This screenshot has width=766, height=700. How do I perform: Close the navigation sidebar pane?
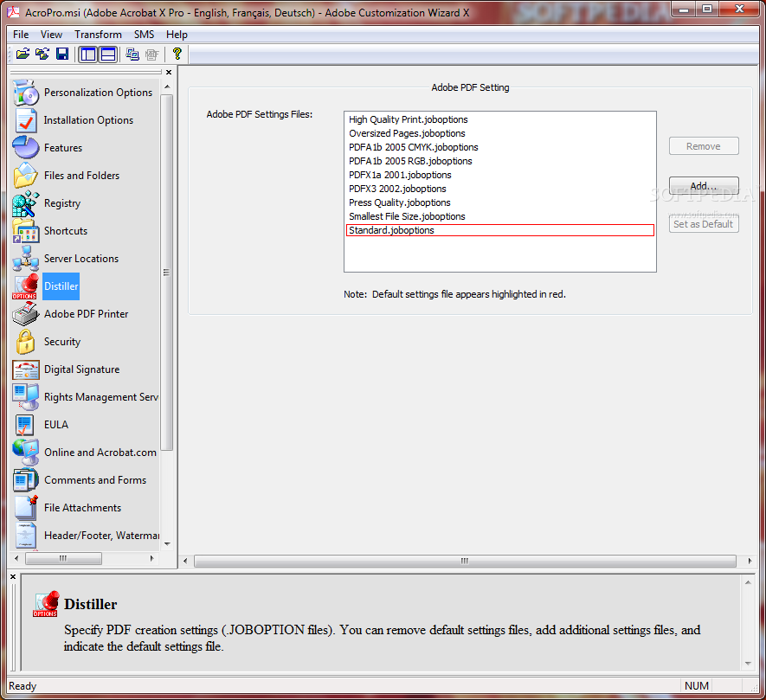point(169,73)
